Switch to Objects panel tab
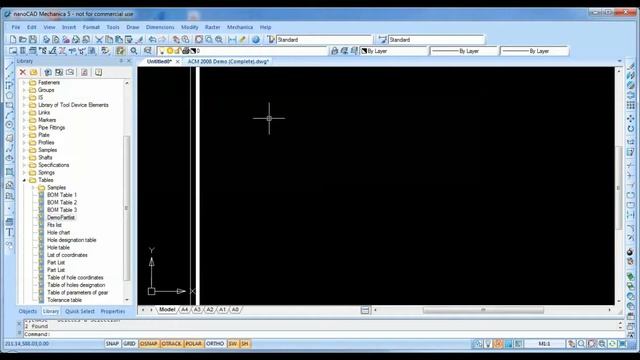This screenshot has height=360, width=640. pos(27,311)
